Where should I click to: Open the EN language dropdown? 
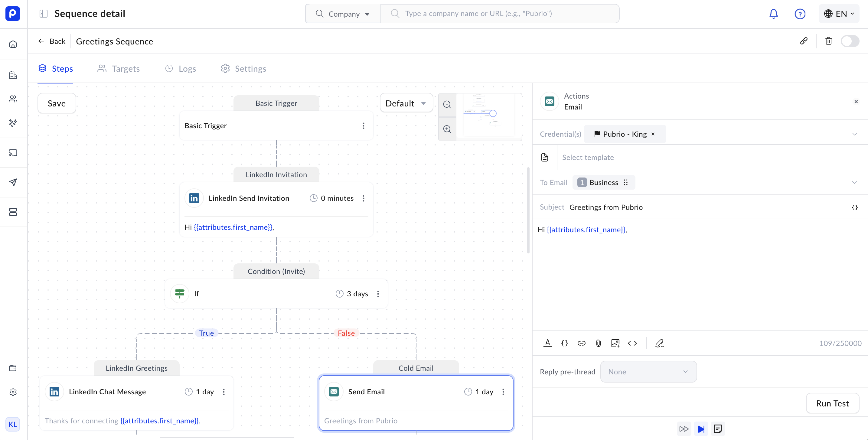(839, 14)
